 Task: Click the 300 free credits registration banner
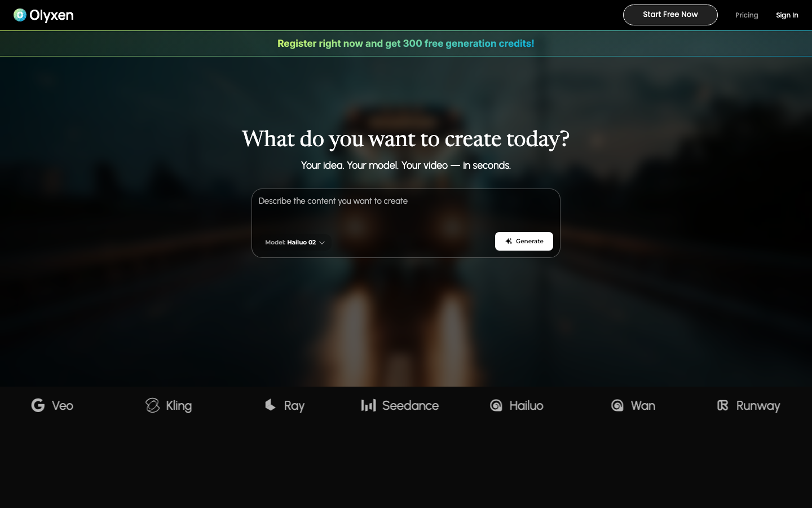(405, 43)
